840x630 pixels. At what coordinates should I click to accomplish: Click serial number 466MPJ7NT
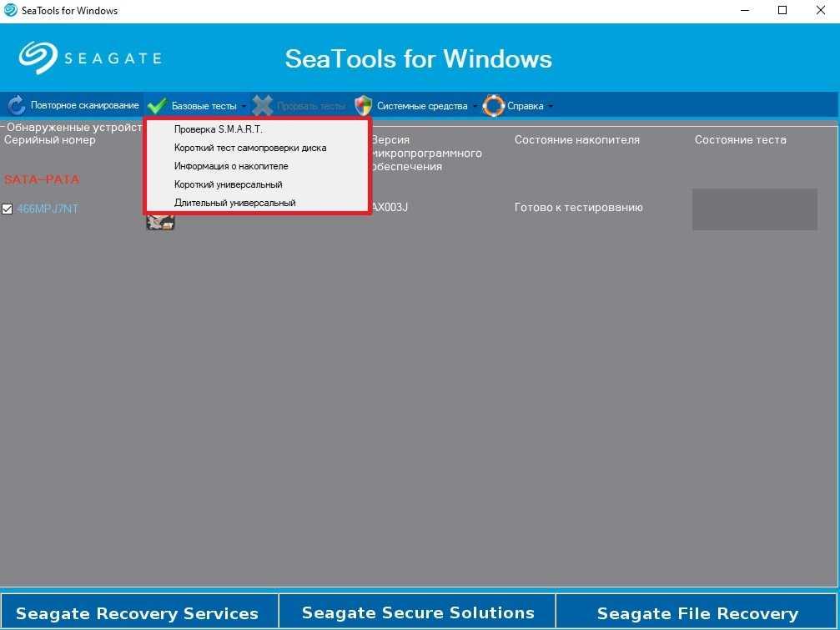point(48,209)
